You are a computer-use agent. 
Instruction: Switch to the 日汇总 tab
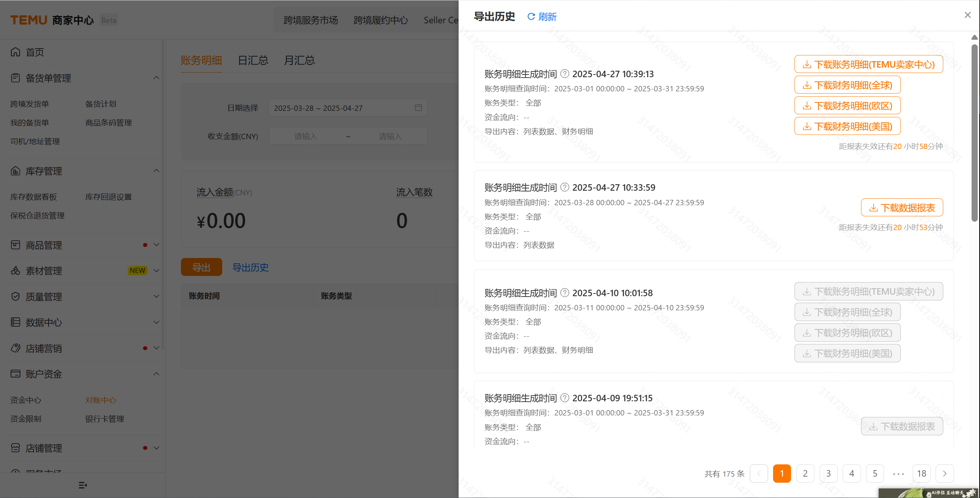coord(253,60)
